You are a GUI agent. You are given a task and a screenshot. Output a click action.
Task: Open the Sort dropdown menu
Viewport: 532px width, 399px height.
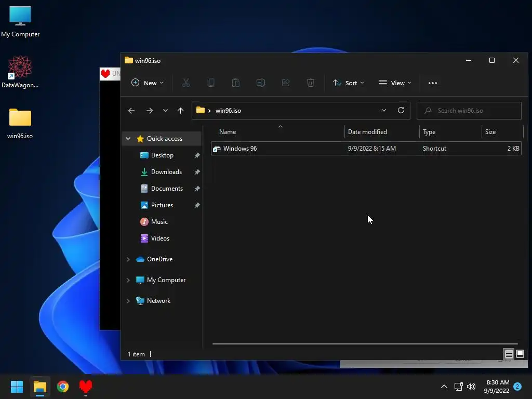coord(349,83)
